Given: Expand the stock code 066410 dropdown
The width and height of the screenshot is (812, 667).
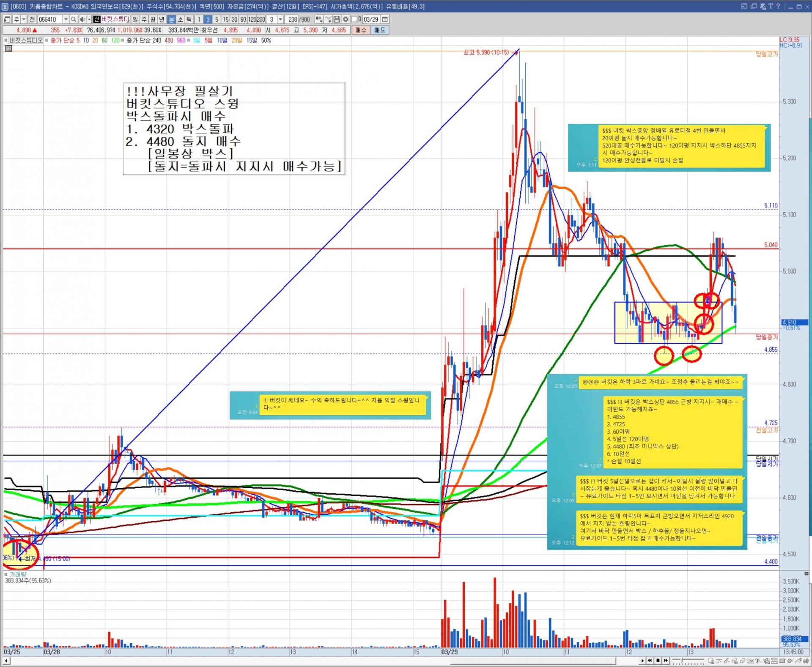Looking at the screenshot, I should coord(66,19).
